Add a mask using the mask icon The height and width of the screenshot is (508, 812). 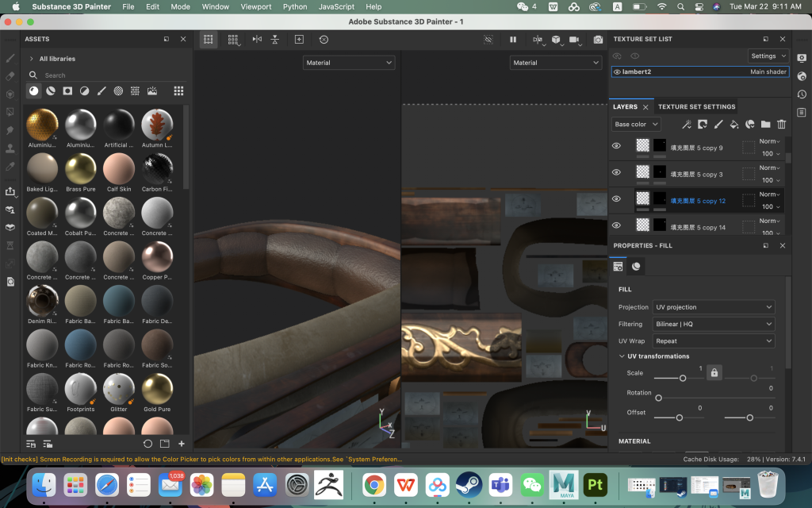[703, 124]
